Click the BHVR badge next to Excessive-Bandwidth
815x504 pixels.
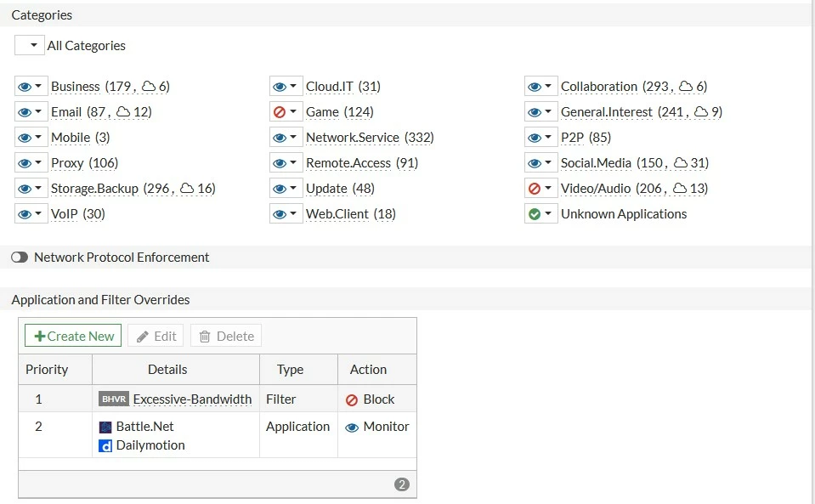coord(114,399)
